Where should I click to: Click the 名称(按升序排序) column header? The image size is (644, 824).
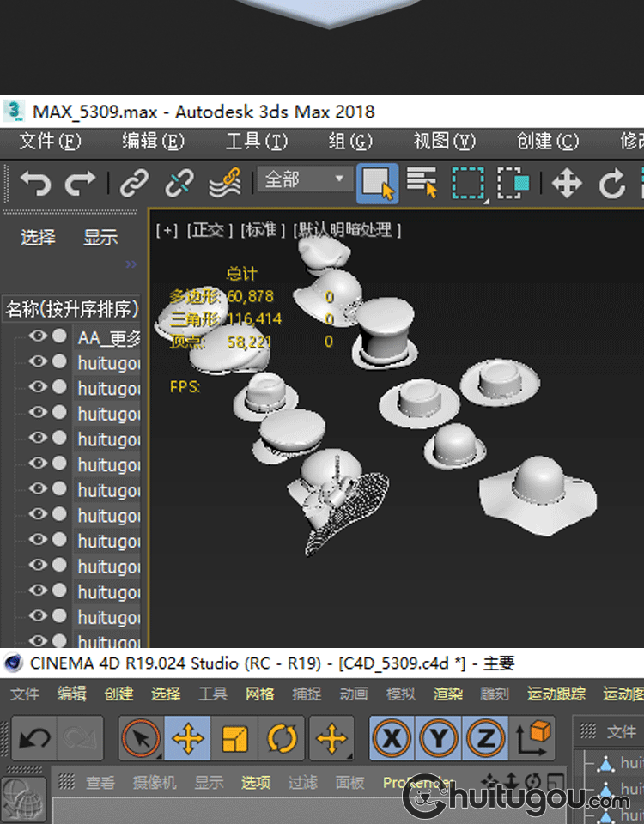(71, 308)
